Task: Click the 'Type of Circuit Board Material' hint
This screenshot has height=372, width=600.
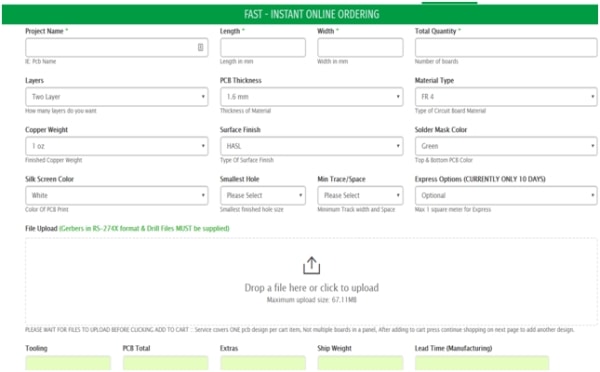Action: [x=450, y=111]
